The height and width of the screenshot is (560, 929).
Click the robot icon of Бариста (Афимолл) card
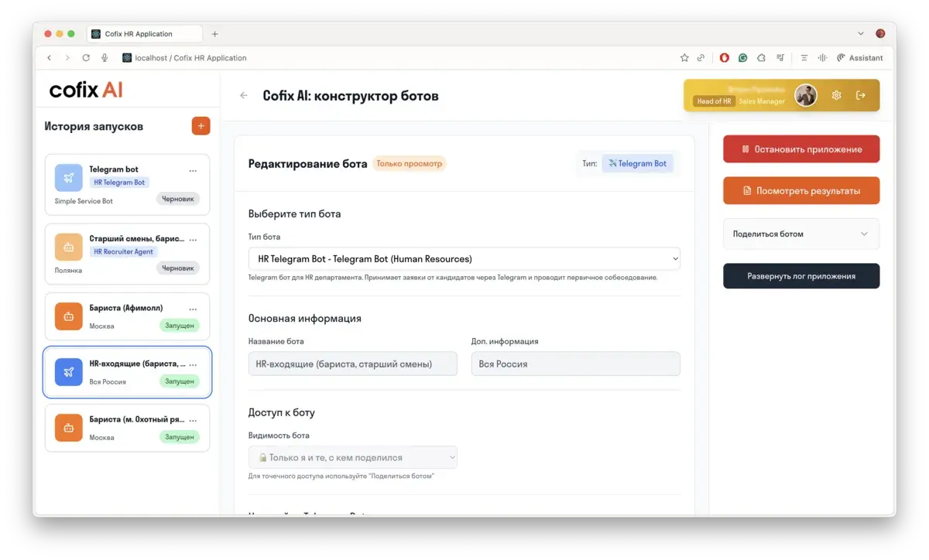pyautogui.click(x=69, y=316)
